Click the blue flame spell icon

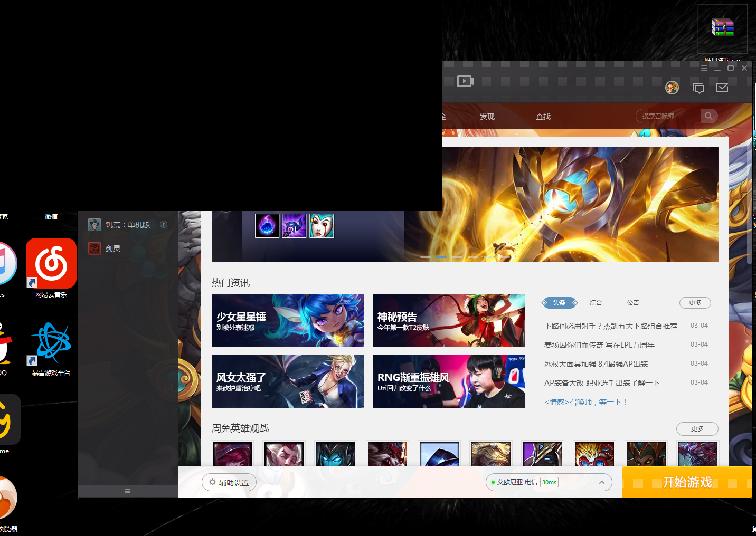tap(267, 226)
